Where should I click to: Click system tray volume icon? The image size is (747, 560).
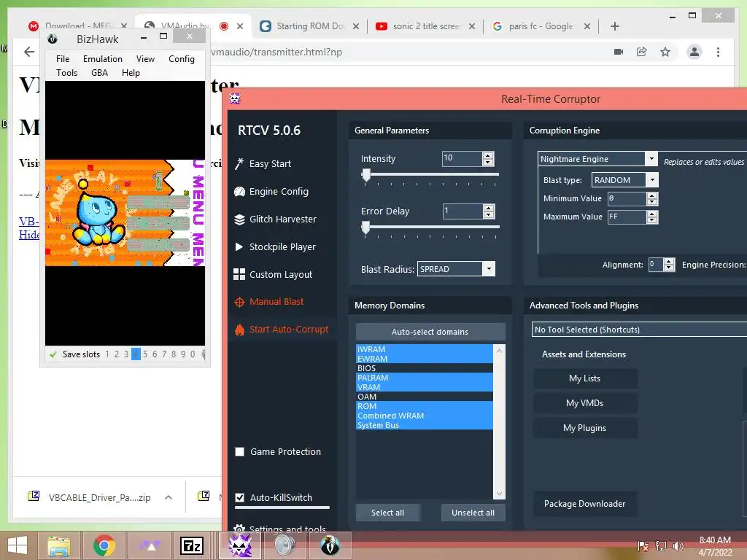click(678, 545)
